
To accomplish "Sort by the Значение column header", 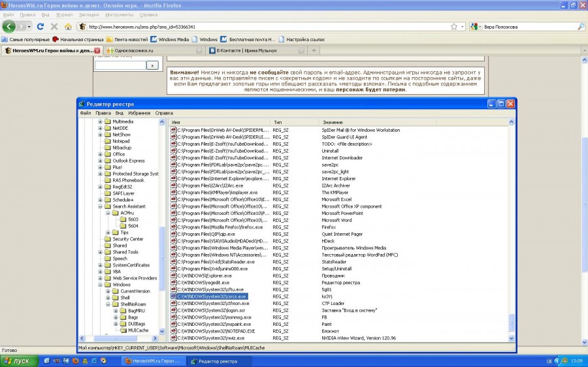I will click(x=378, y=122).
